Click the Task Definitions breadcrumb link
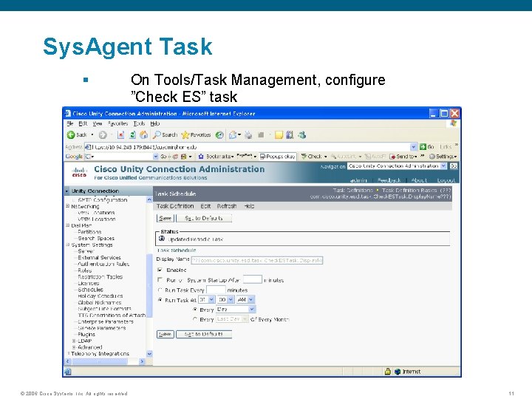This screenshot has height=399, width=532. [353, 191]
